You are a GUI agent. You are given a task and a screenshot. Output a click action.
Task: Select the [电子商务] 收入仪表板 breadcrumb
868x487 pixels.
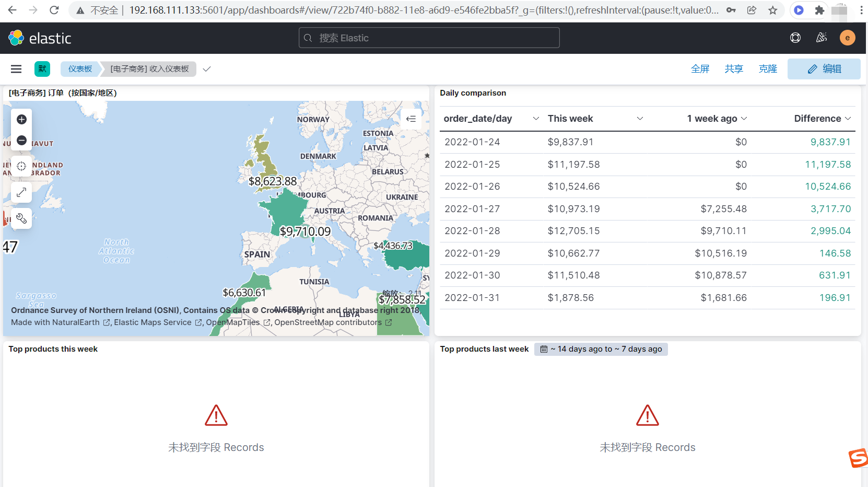tap(149, 69)
